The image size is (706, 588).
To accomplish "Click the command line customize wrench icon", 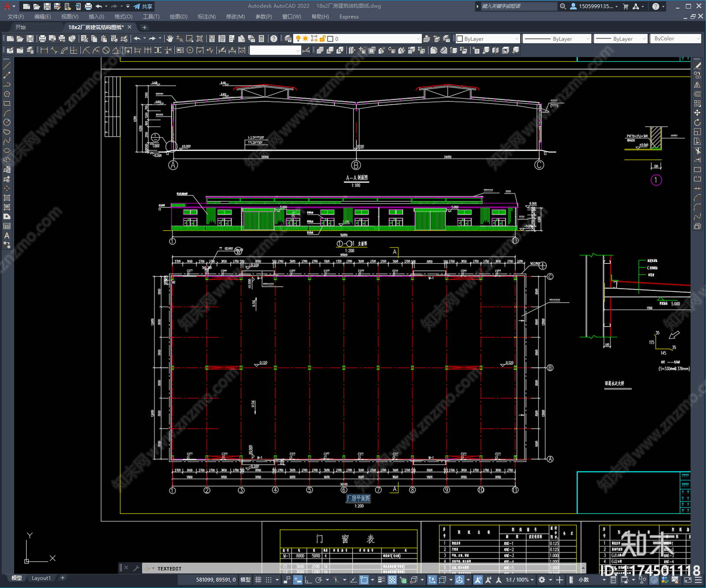I will 136,568.
